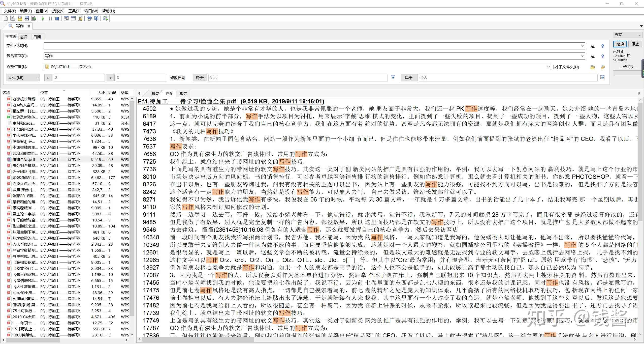Open tab list arrow at top right
Screen dimensions: 644x344
pyautogui.click(x=641, y=26)
